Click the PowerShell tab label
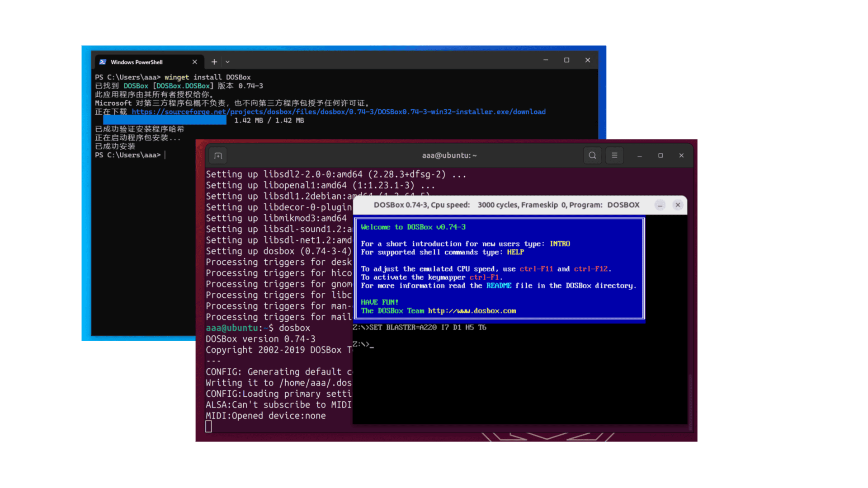The height and width of the screenshot is (488, 868). coord(137,61)
